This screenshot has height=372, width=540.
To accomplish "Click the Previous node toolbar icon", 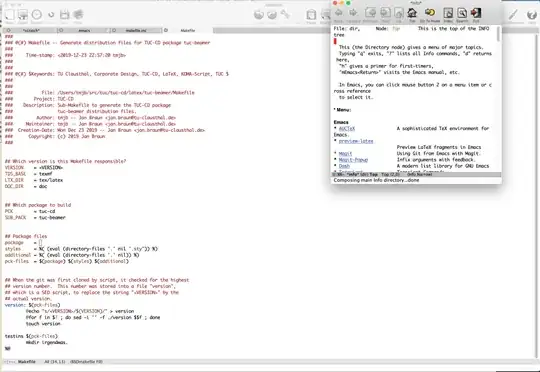I will (371, 13).
